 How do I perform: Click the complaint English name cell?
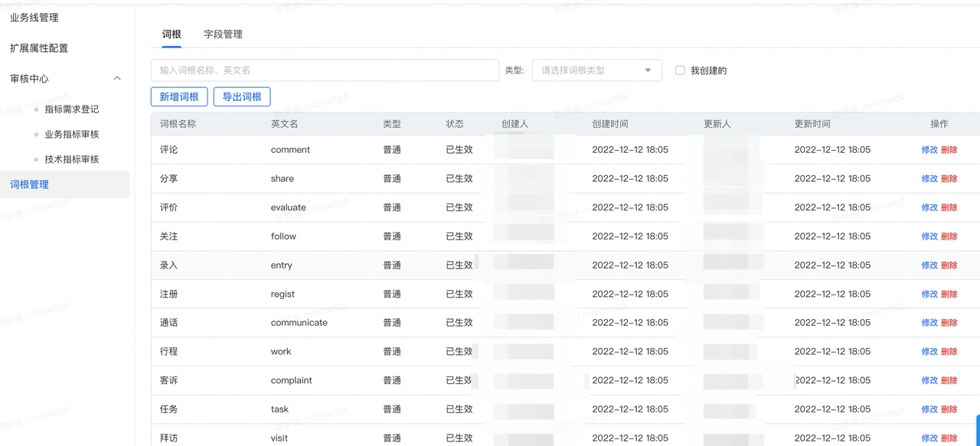[x=292, y=381]
